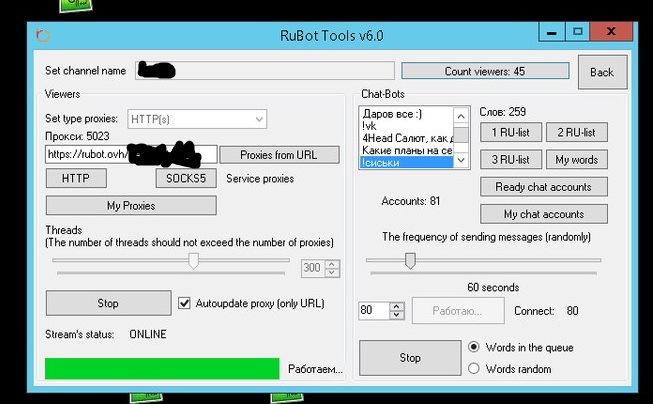
Task: Select Words random option
Action: [474, 368]
